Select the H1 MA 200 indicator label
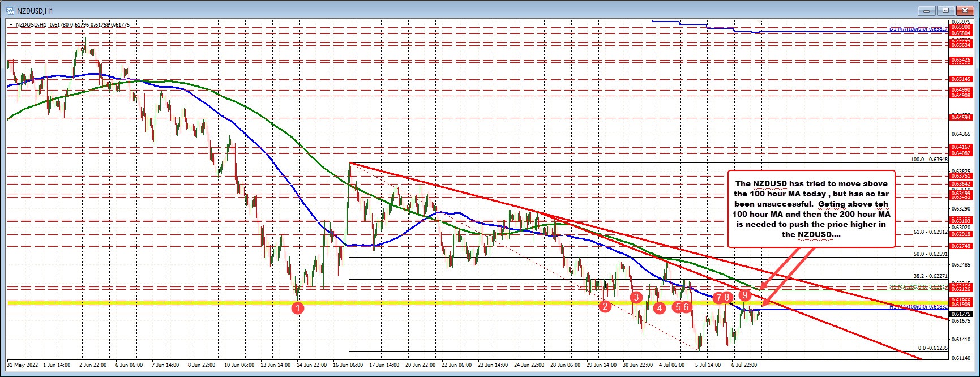The width and height of the screenshot is (980, 377). 917,288
